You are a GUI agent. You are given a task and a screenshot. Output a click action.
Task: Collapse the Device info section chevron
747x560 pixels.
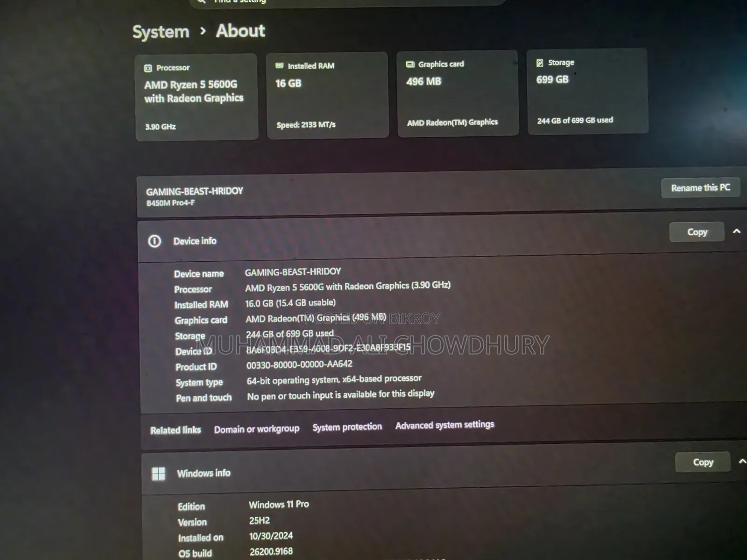[x=737, y=231]
